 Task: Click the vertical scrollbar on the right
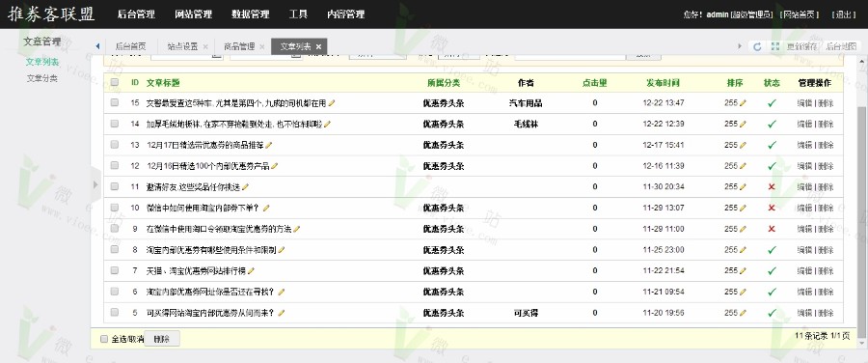[862, 222]
